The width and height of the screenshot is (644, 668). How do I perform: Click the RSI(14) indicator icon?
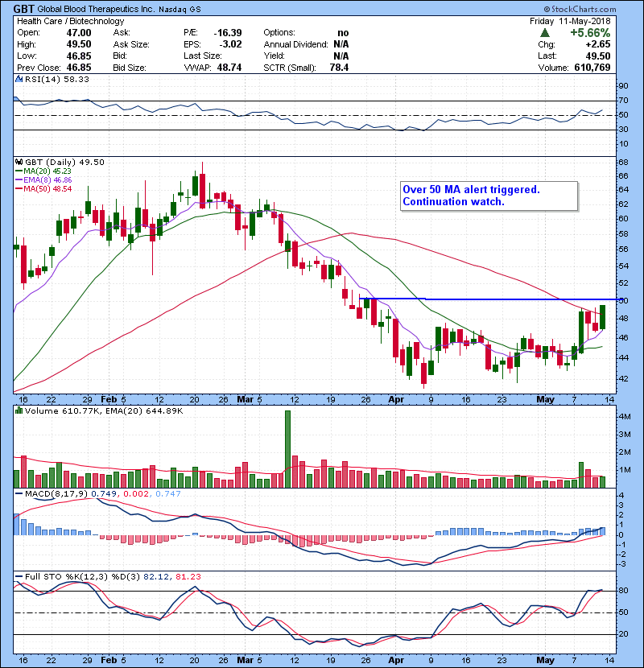coord(19,79)
